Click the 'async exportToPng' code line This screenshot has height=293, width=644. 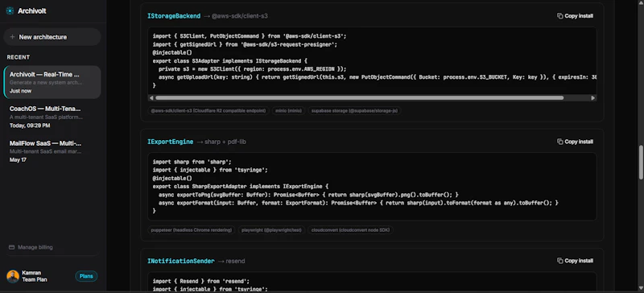pos(308,195)
